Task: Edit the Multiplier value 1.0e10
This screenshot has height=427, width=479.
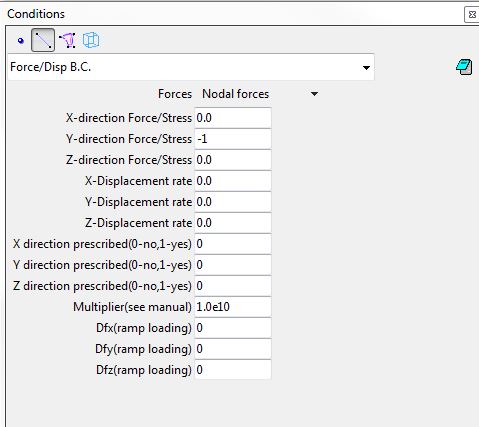Action: [x=233, y=307]
